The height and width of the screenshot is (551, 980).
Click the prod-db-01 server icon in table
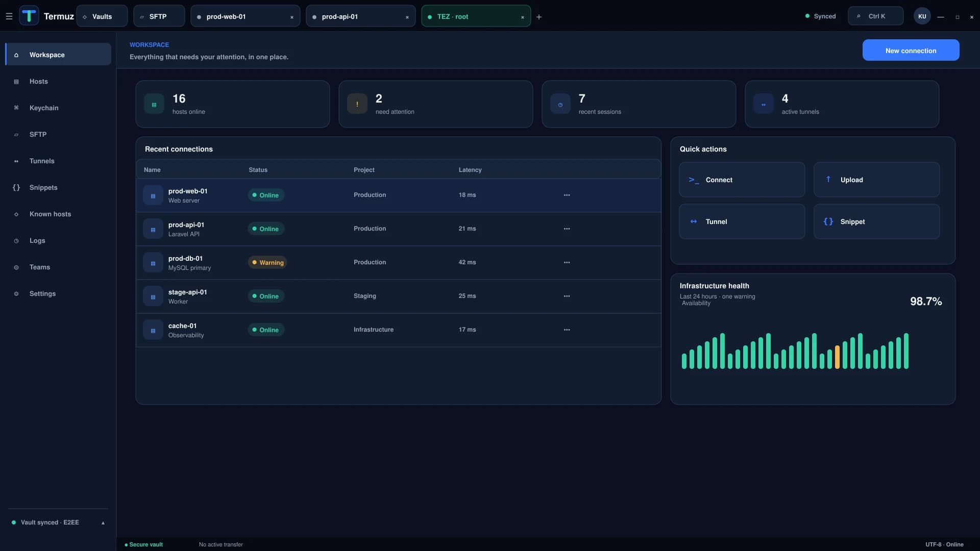[153, 263]
